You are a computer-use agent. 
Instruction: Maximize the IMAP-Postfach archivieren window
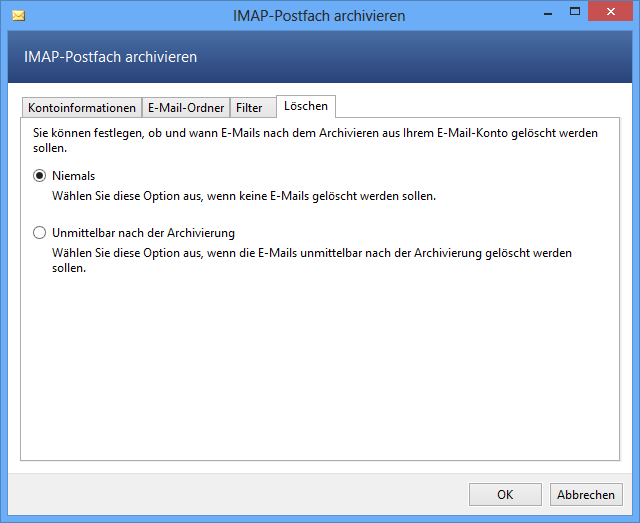575,11
